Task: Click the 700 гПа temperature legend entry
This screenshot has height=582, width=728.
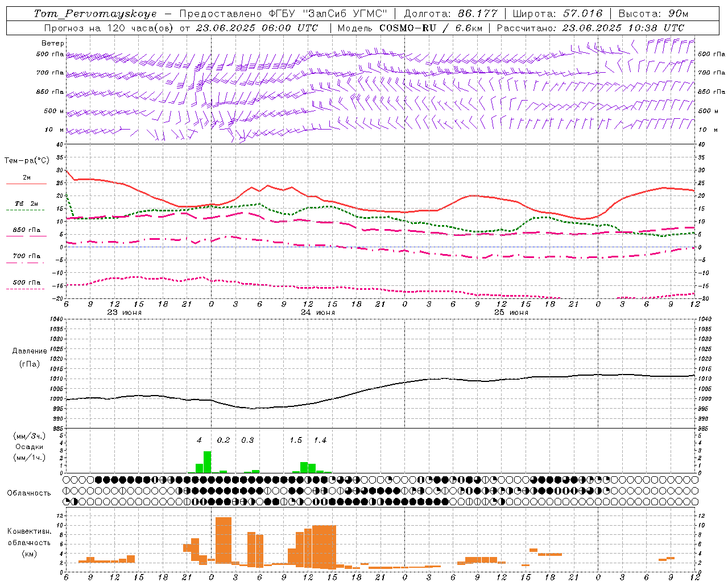Action: pos(26,256)
